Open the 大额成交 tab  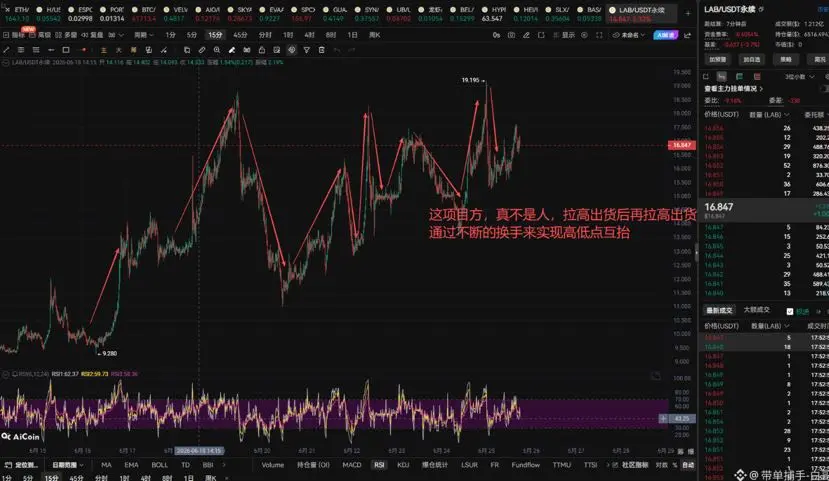pos(757,310)
